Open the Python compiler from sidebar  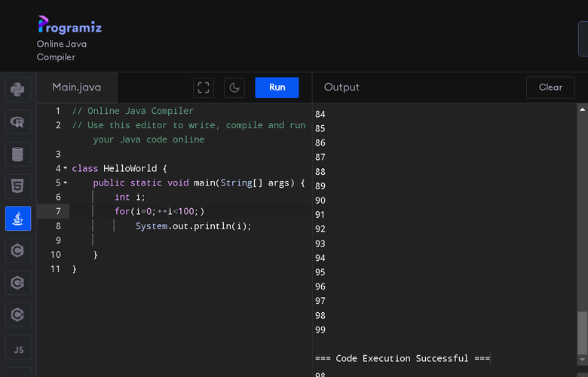click(18, 90)
